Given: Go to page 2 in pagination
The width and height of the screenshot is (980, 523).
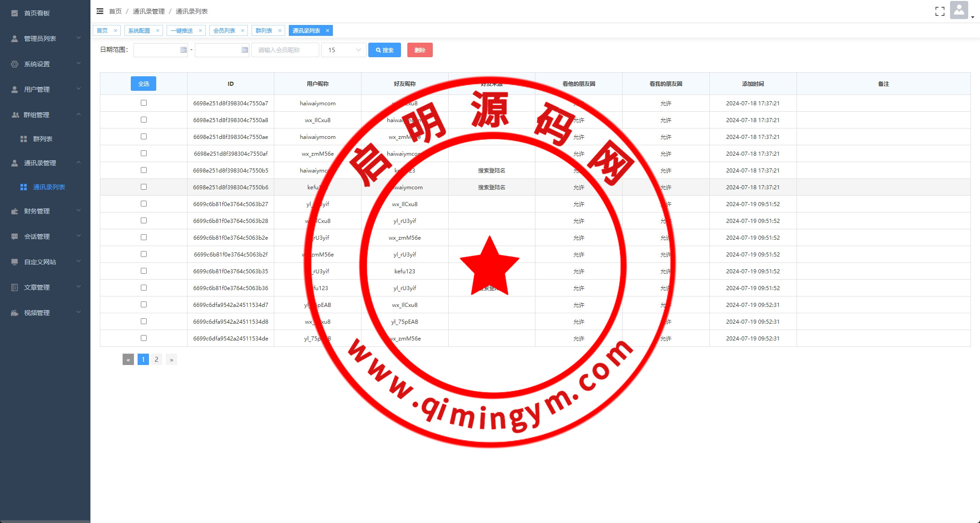Looking at the screenshot, I should (x=156, y=360).
